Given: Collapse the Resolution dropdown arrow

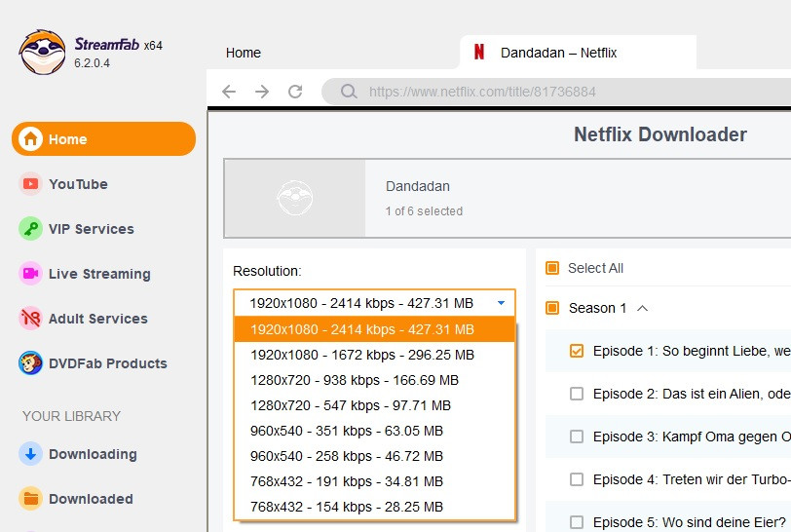Looking at the screenshot, I should click(x=501, y=303).
